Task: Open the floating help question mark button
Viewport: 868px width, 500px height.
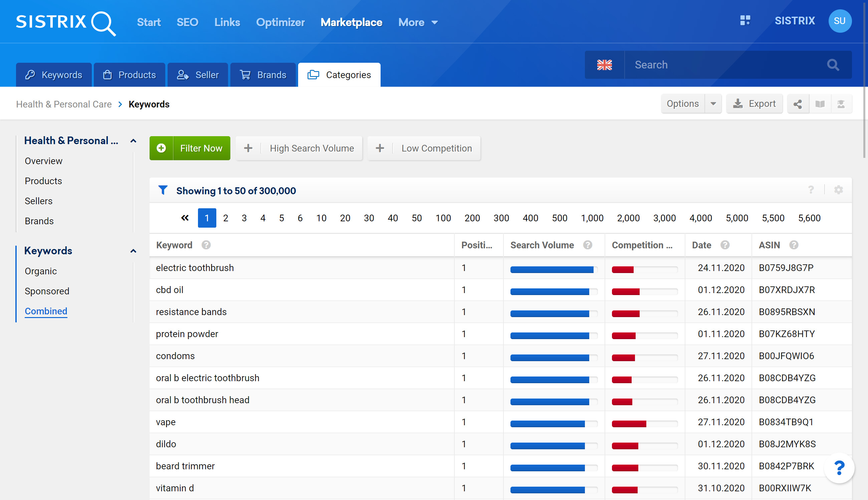Action: click(839, 468)
